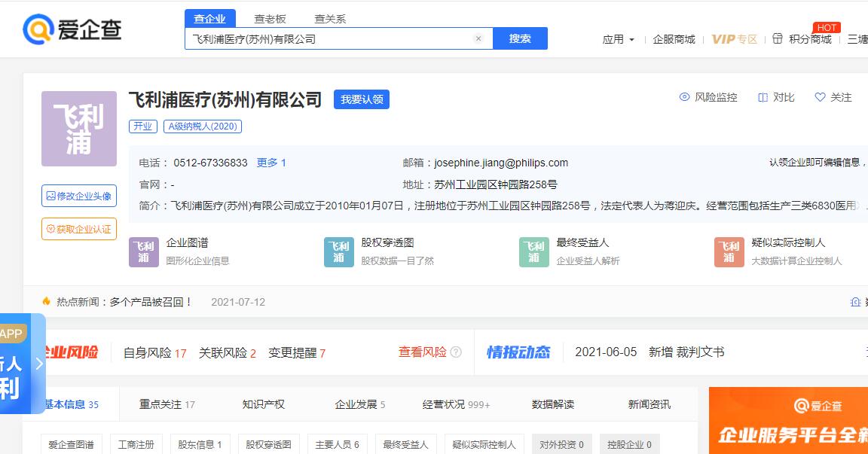
Task: Click the 积分商城 gift icon
Action: (778, 38)
